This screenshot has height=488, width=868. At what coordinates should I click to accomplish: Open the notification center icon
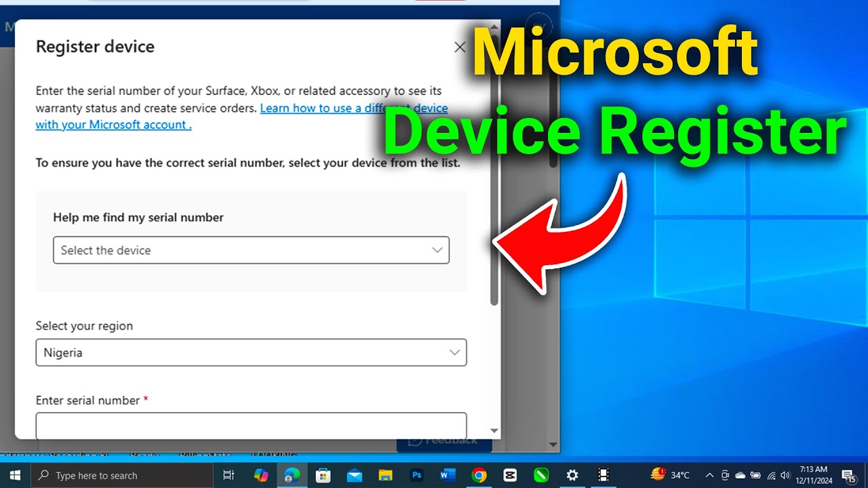point(848,476)
